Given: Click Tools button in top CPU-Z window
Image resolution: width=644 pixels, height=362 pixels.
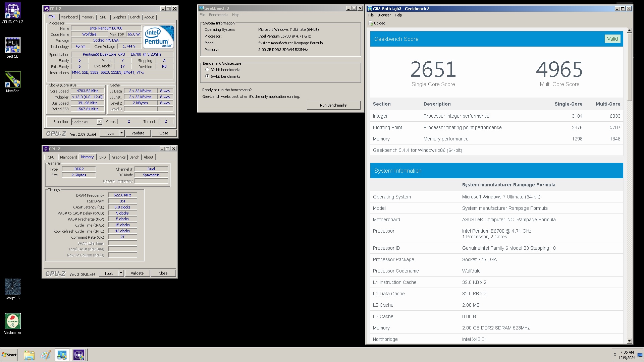Looking at the screenshot, I should pos(109,133).
